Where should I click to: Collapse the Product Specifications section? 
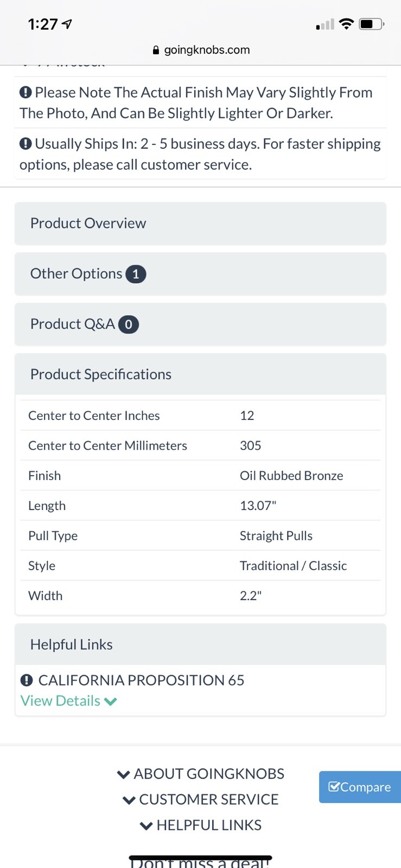point(200,374)
